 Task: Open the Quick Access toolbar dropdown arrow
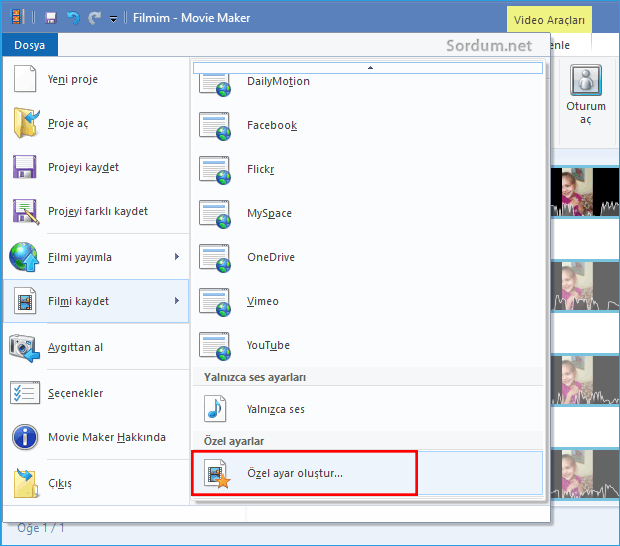coord(113,19)
